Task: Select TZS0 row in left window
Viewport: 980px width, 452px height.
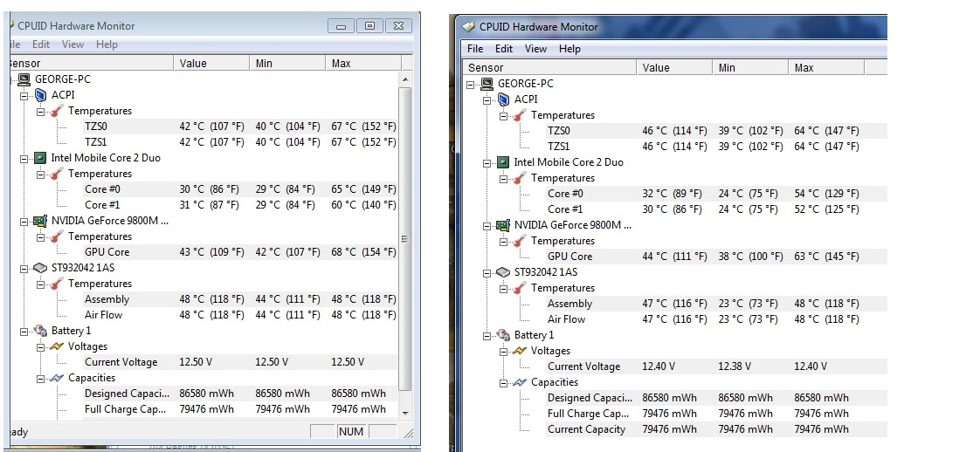Action: coord(240,127)
